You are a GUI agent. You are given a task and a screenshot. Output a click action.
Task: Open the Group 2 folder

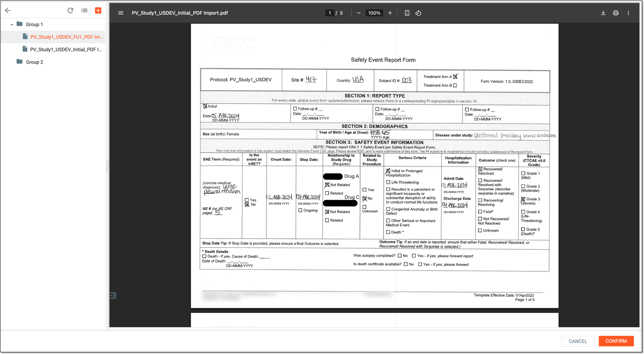pyautogui.click(x=35, y=62)
